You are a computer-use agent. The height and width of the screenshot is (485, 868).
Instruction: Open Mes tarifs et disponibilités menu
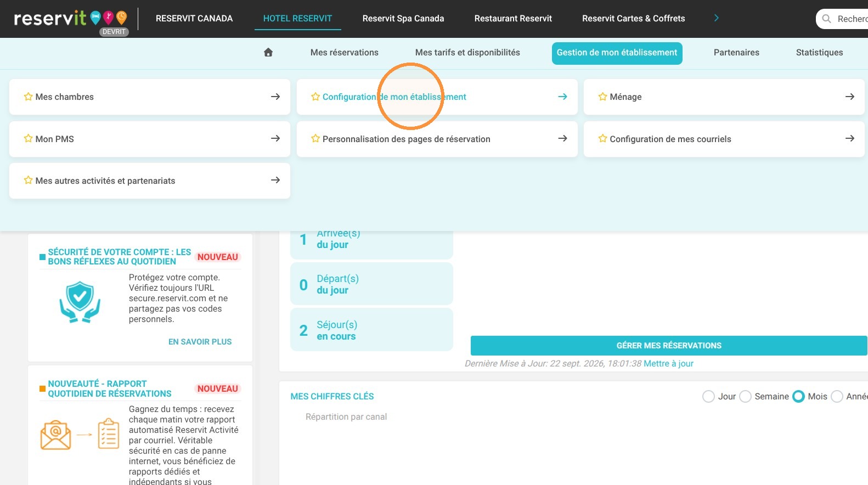pyautogui.click(x=467, y=53)
